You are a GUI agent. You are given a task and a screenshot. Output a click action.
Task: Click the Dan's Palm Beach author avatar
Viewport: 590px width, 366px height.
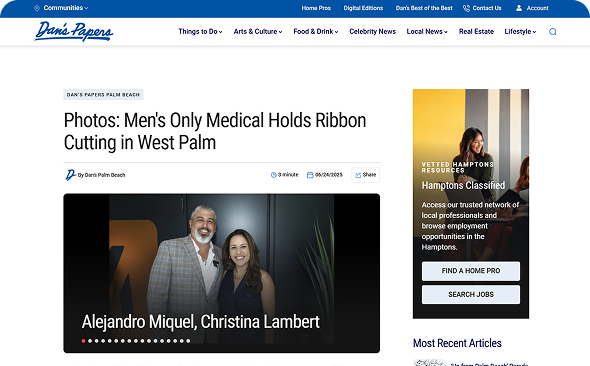tap(70, 175)
